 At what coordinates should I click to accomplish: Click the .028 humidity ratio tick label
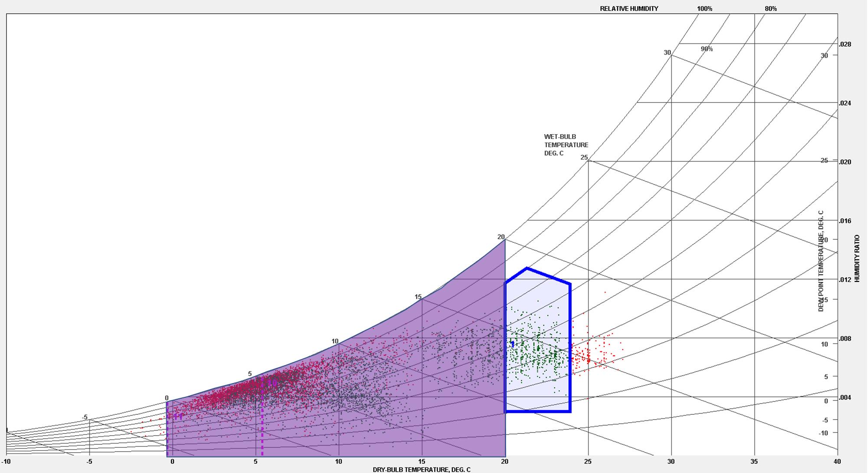(845, 44)
